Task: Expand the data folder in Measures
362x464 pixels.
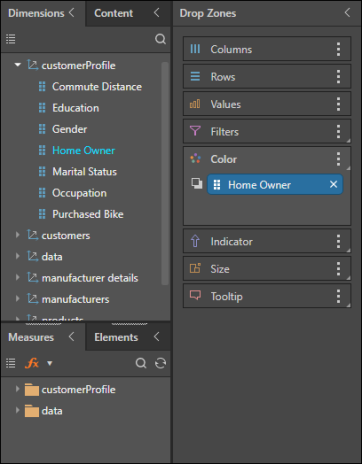Action: click(x=18, y=410)
